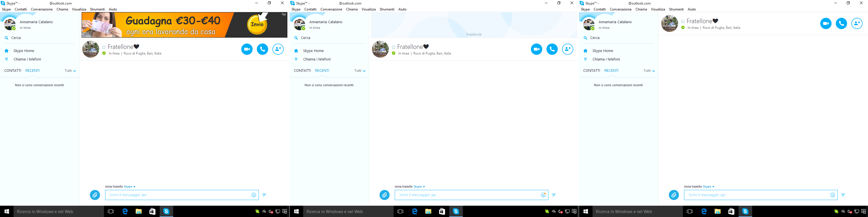Open Visualizza menu in middle window
This screenshot has width=868, height=217.
coord(369,9)
